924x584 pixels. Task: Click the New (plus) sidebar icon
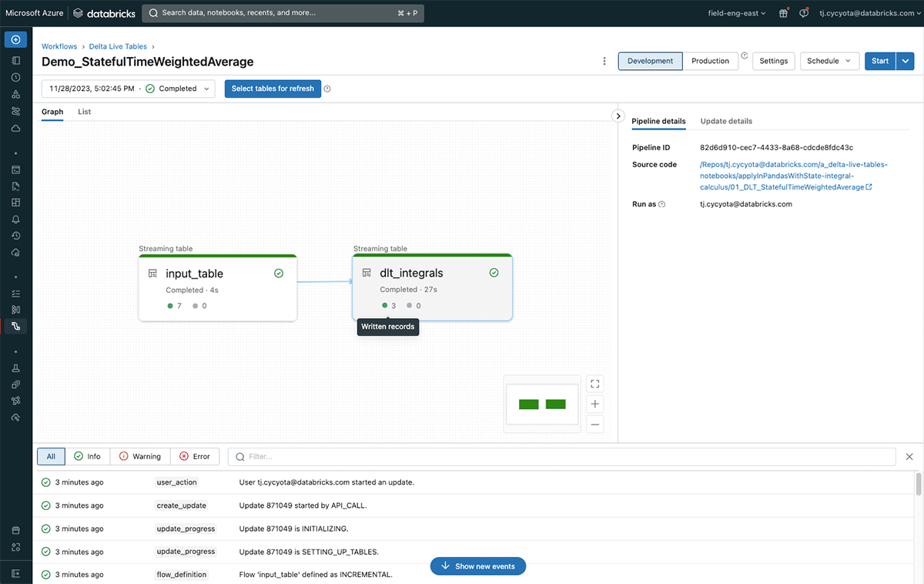tap(15, 39)
